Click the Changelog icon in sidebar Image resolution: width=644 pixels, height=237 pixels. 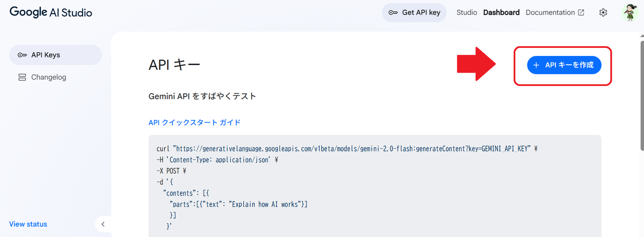coord(22,77)
